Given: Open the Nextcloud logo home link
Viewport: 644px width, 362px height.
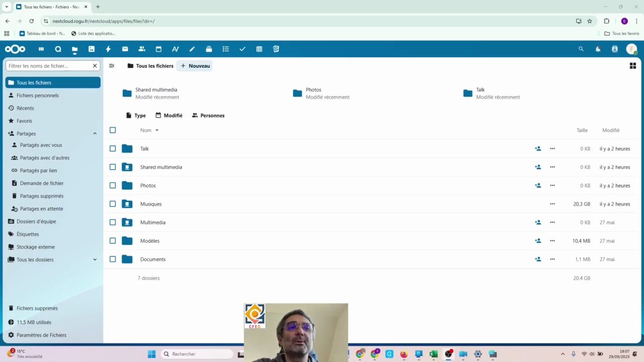Looking at the screenshot, I should pos(15,49).
